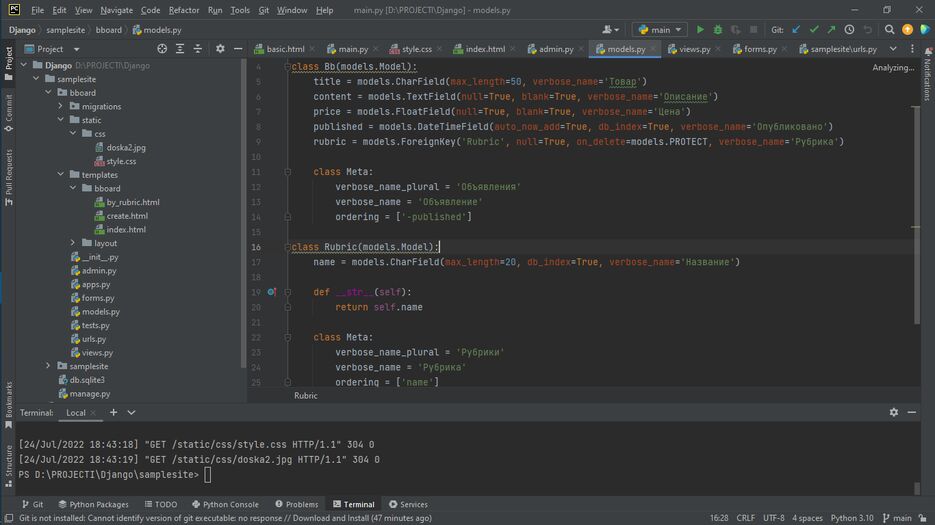Screen dimensions: 935x525
Task: Select by_rubric.html in project tree
Action: click(132, 202)
